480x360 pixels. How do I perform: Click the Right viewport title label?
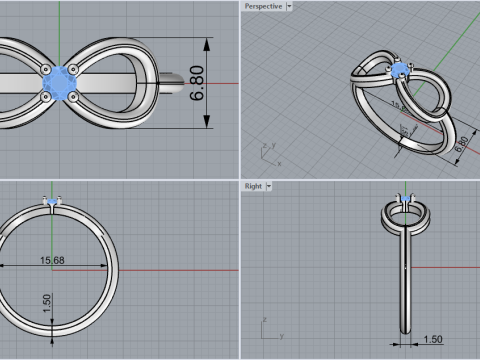[253, 186]
